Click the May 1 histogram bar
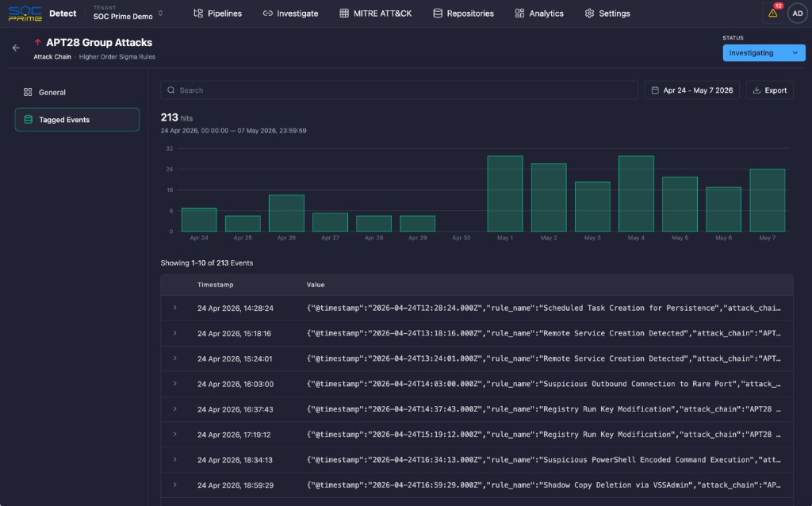 point(505,194)
